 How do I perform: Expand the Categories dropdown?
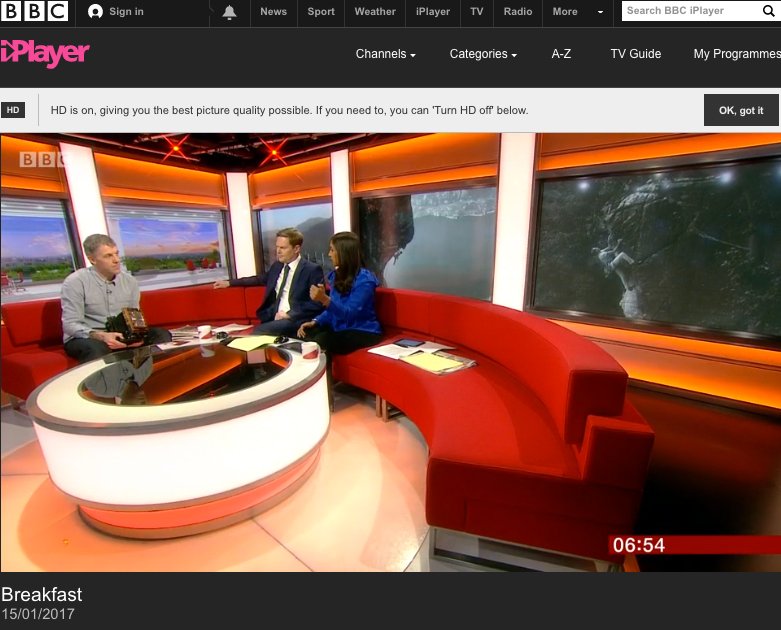pos(483,54)
